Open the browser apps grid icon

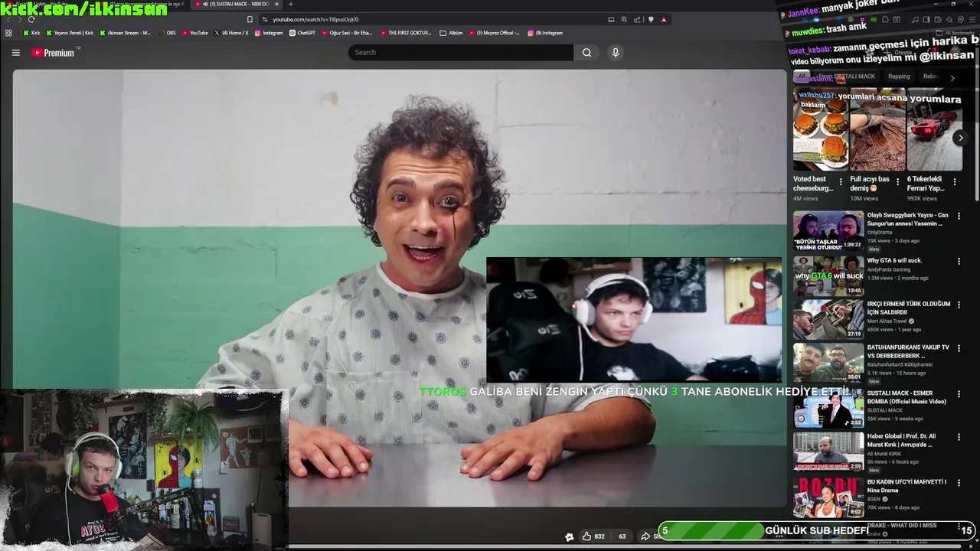tap(8, 33)
